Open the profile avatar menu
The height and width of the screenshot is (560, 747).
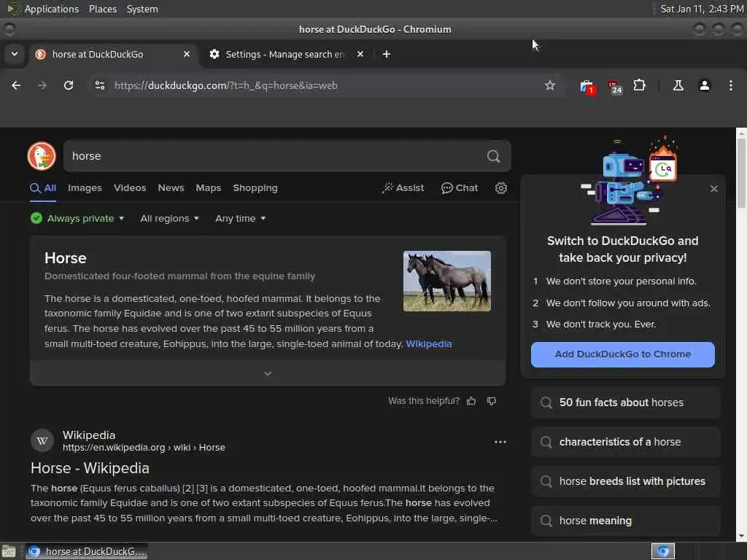pyautogui.click(x=704, y=85)
